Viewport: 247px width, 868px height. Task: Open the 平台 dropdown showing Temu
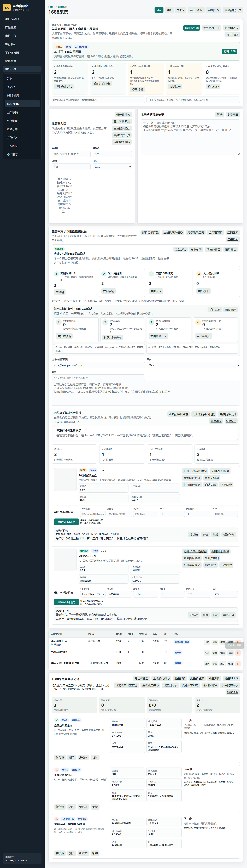coord(193,365)
